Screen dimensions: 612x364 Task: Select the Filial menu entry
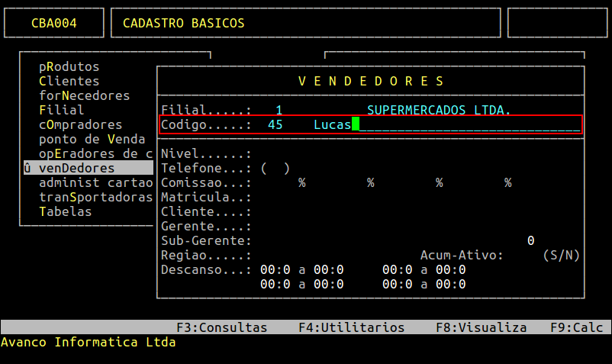pyautogui.click(x=61, y=110)
